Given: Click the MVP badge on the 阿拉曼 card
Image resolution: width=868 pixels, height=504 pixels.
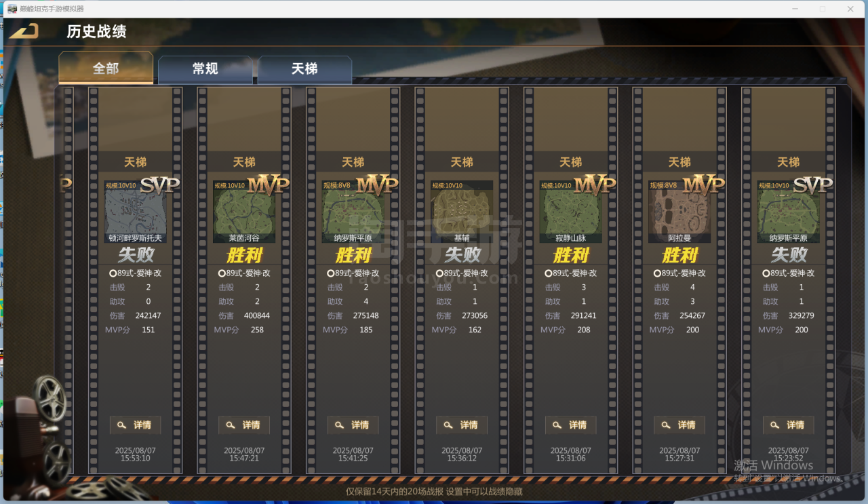Looking at the screenshot, I should [704, 185].
